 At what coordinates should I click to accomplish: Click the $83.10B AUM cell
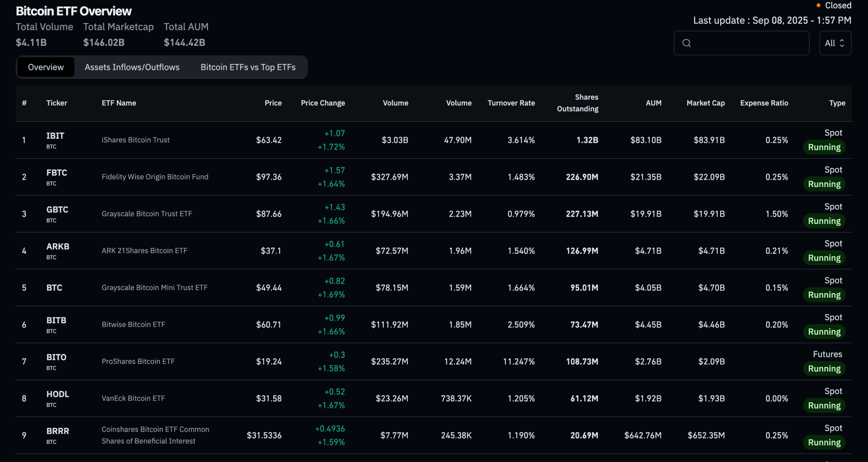[x=646, y=140]
